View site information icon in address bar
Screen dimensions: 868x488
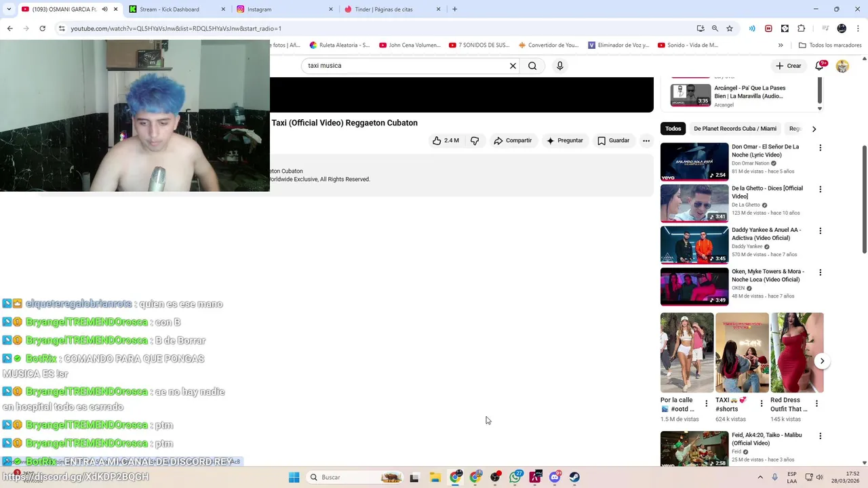pos(62,28)
